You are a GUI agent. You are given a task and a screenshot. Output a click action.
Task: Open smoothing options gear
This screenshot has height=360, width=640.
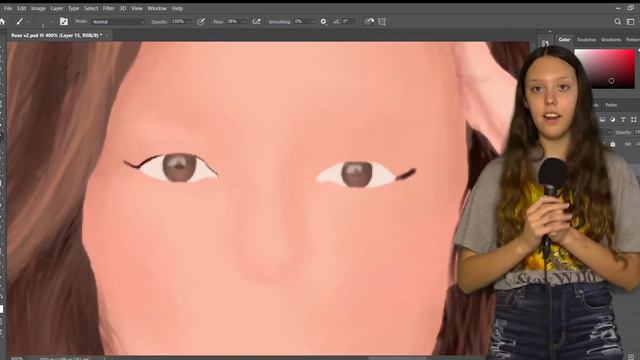pos(323,22)
